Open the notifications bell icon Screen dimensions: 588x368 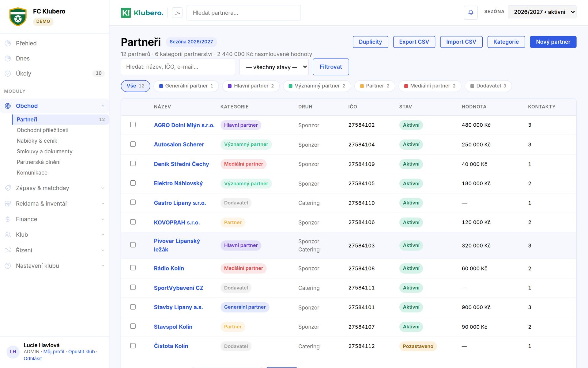pyautogui.click(x=471, y=13)
